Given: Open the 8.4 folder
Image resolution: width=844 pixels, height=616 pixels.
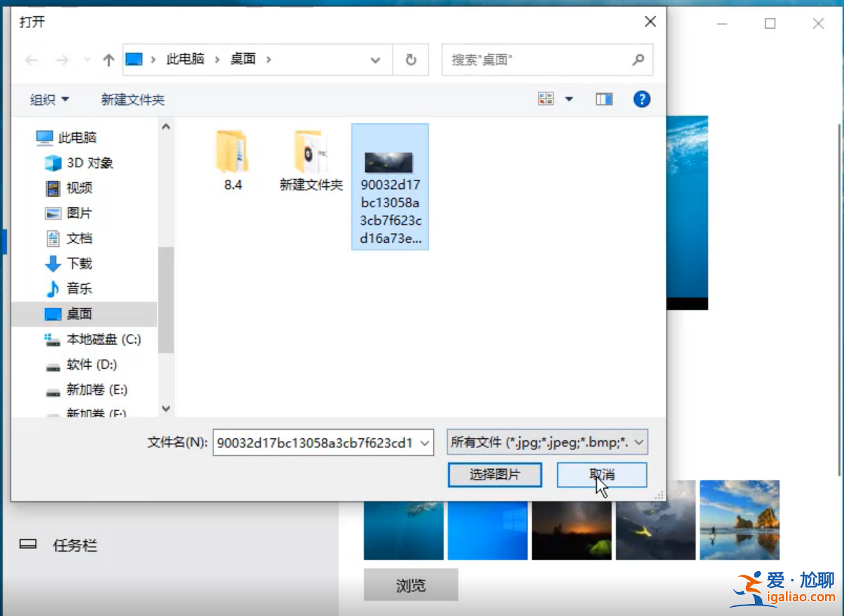Looking at the screenshot, I should [233, 149].
